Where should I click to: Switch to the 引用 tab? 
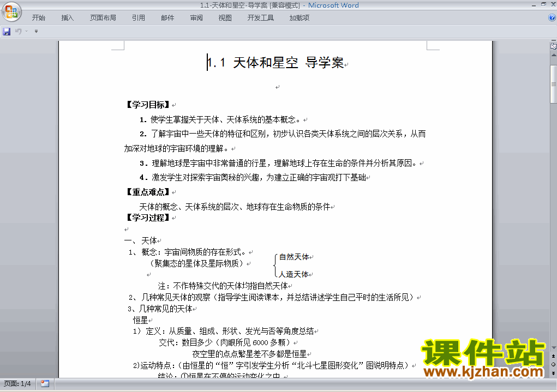[139, 18]
